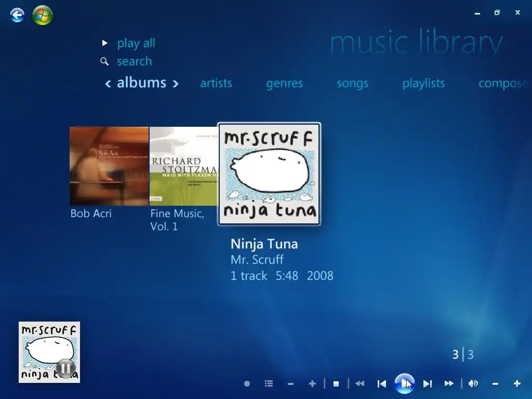Click the Ninja Tuna album title text
The width and height of the screenshot is (532, 399).
point(264,244)
